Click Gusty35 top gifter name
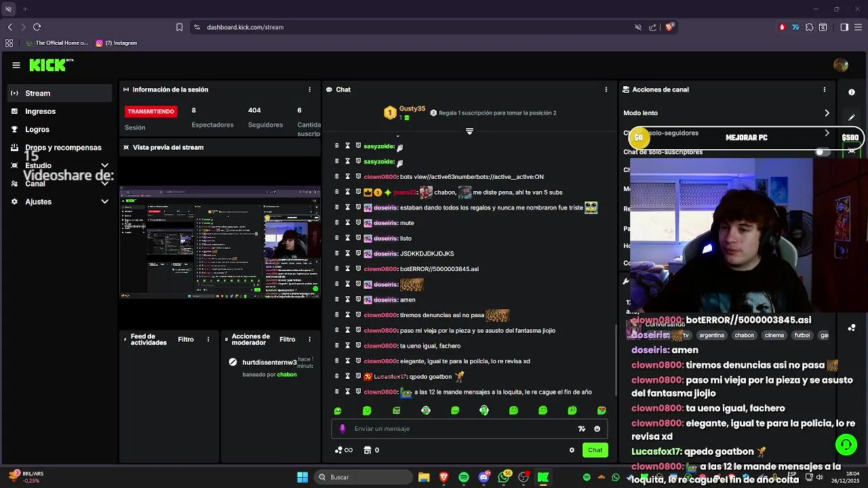868x488 pixels. tap(412, 108)
